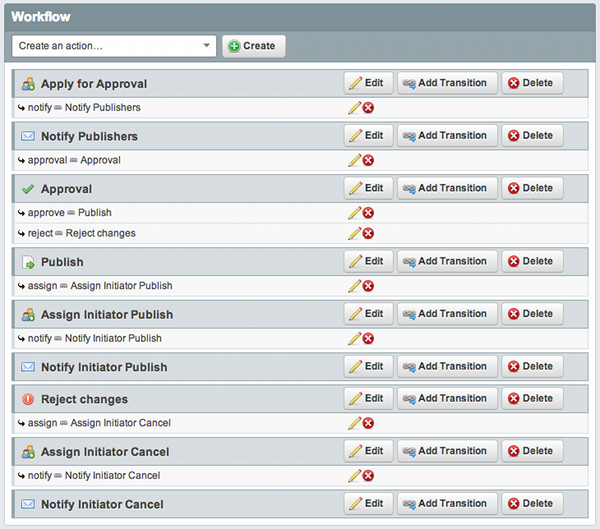Open the Create an action dropdown
This screenshot has height=529, width=600.
click(114, 46)
